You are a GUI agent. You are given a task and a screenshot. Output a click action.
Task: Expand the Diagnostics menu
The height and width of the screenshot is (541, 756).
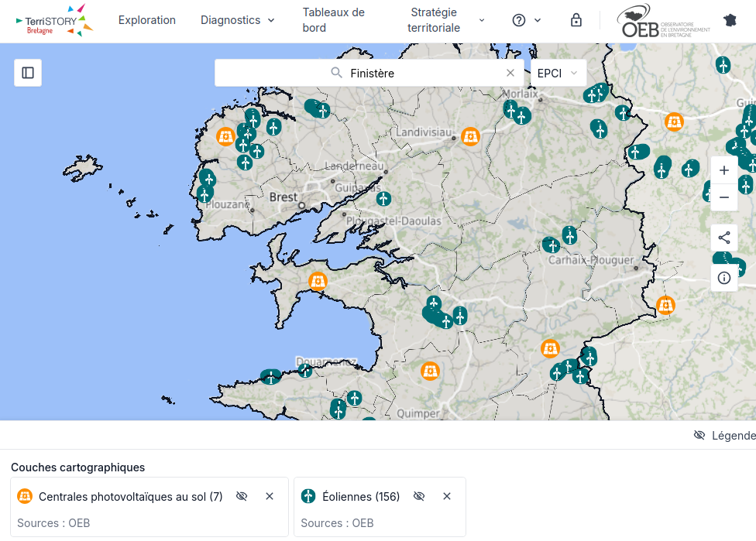tap(237, 20)
